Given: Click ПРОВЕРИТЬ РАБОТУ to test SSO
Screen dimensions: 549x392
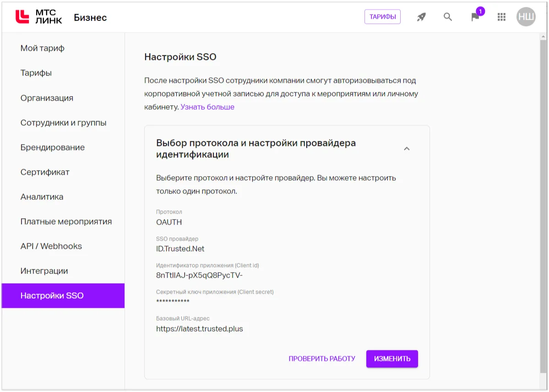Looking at the screenshot, I should [x=321, y=359].
